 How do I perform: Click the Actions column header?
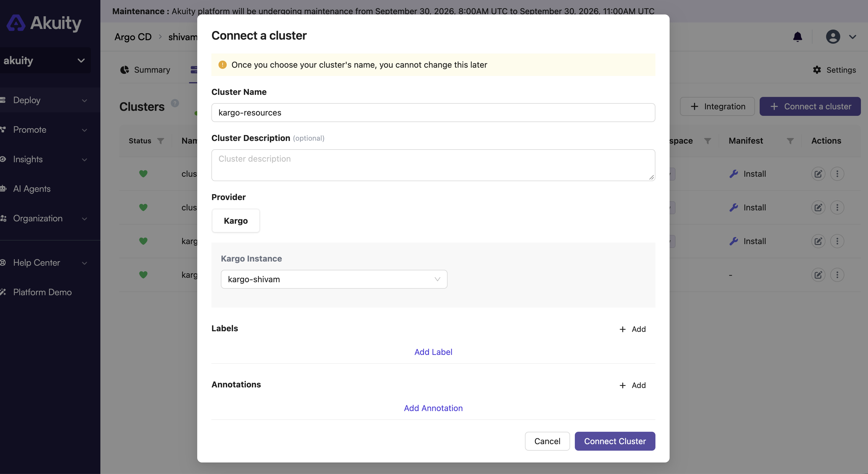tap(826, 141)
